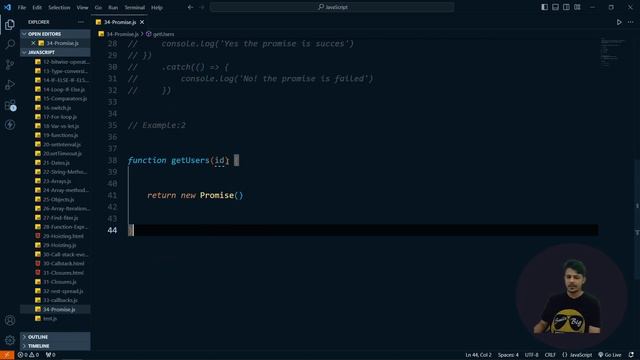Viewport: 640px width, 360px height.
Task: Click line number 41 in gutter
Action: (x=112, y=195)
